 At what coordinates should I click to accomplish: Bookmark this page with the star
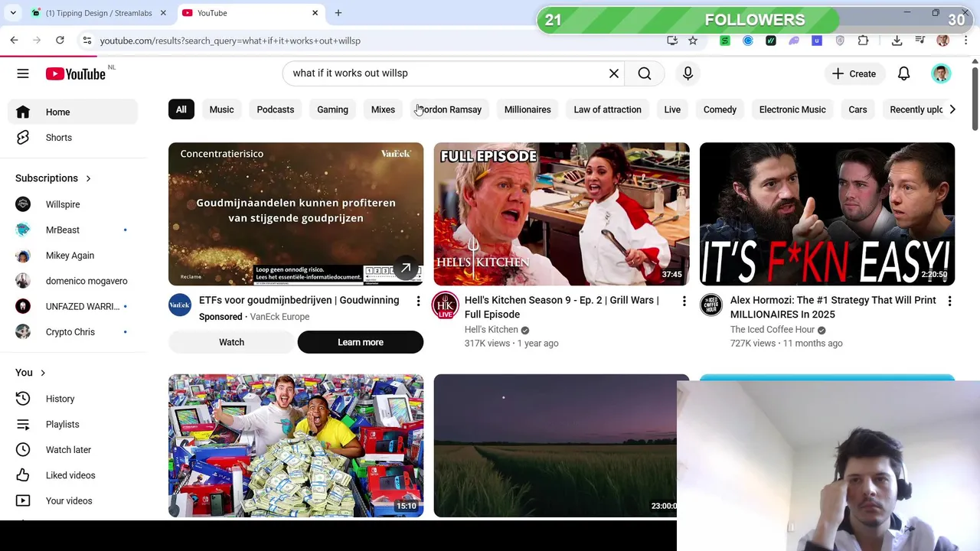pos(693,41)
